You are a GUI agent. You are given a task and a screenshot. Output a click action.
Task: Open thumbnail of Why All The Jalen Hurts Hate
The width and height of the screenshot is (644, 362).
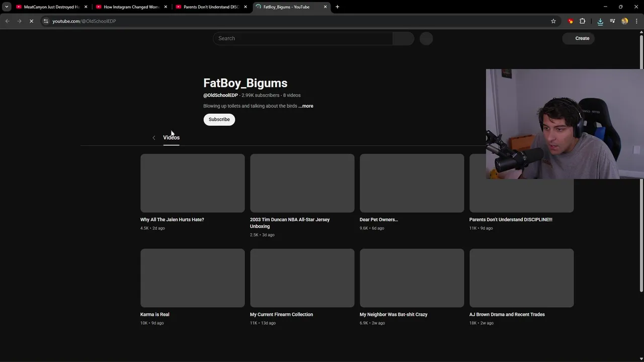(x=193, y=183)
